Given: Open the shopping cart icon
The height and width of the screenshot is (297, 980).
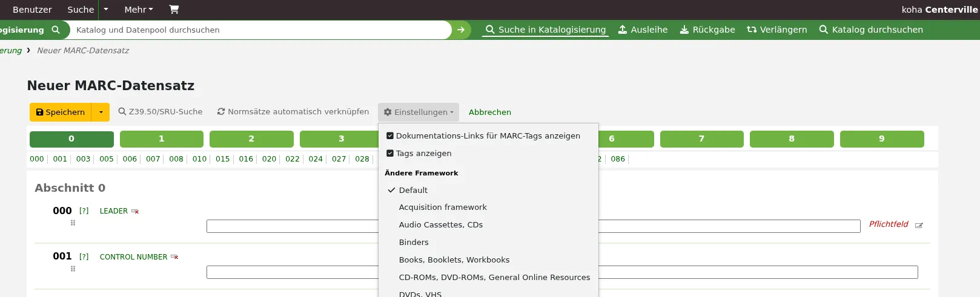Looking at the screenshot, I should [174, 9].
